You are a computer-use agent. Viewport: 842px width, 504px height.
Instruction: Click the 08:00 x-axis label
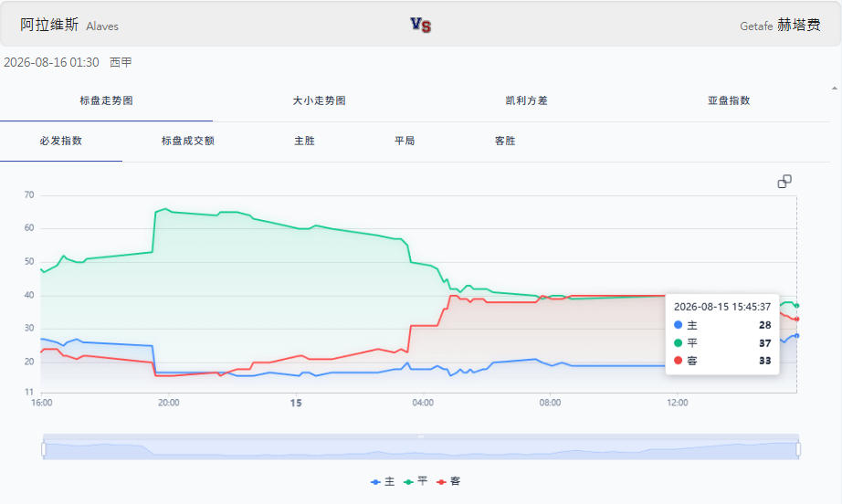[550, 403]
